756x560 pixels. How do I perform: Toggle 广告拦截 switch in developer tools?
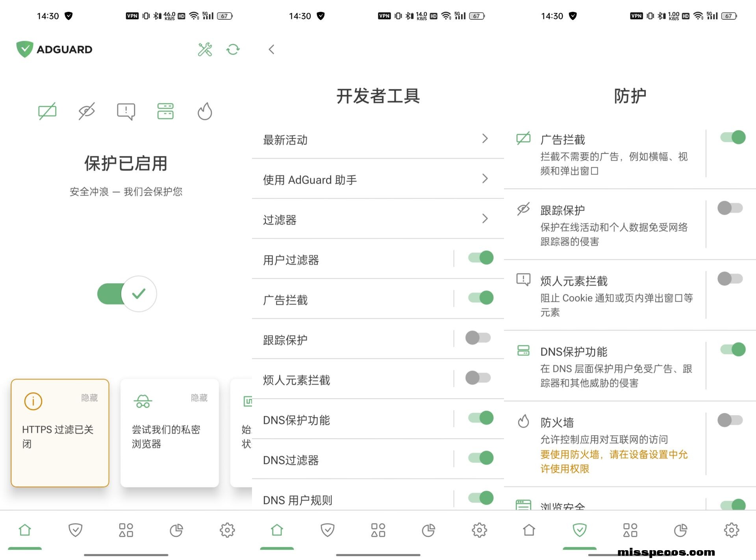[x=481, y=298]
